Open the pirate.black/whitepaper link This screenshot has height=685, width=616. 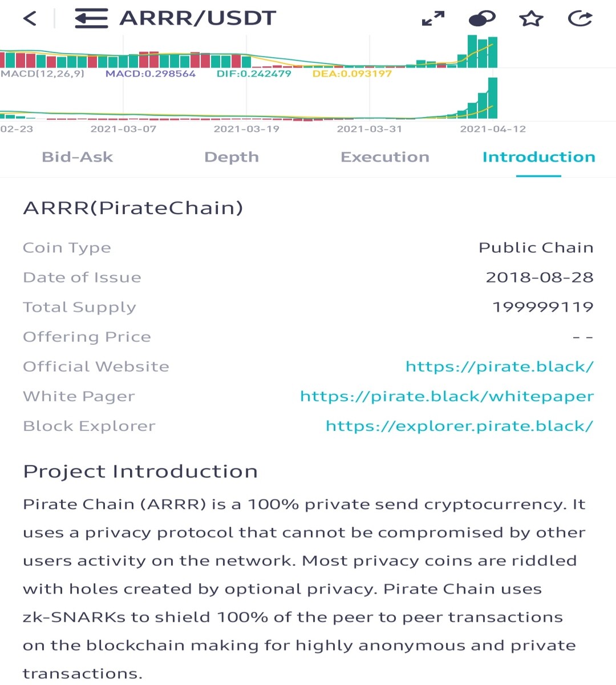447,396
